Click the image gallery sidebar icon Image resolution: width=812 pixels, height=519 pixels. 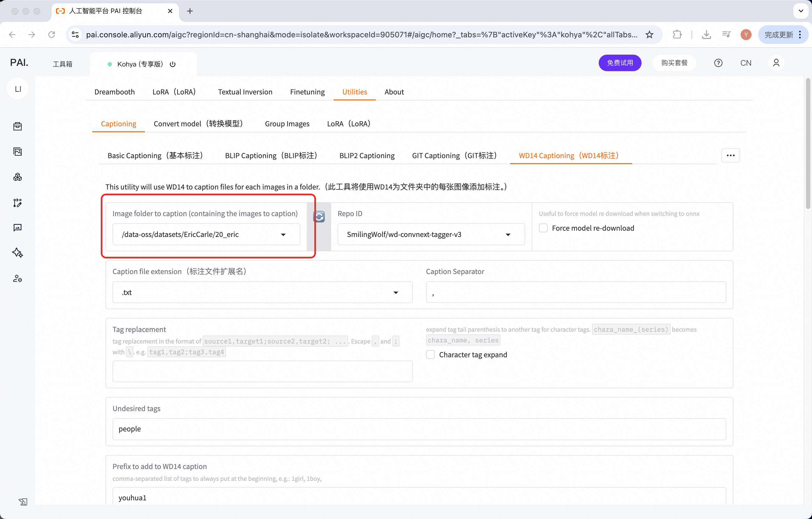coord(18,152)
